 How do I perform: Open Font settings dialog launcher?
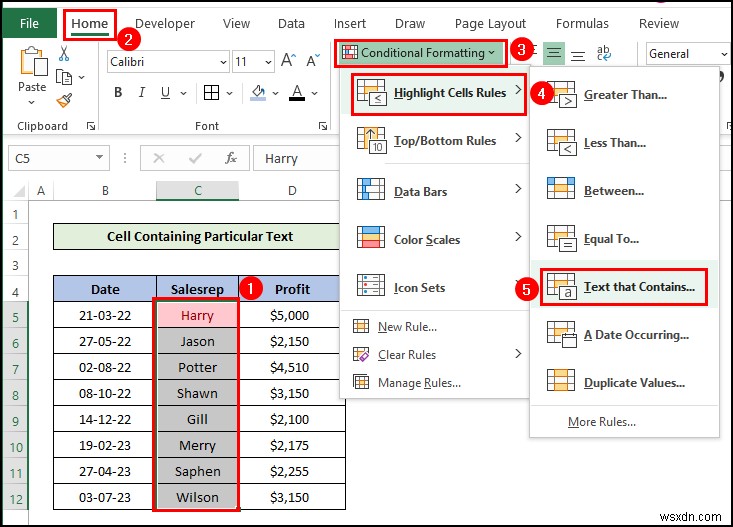pos(323,126)
